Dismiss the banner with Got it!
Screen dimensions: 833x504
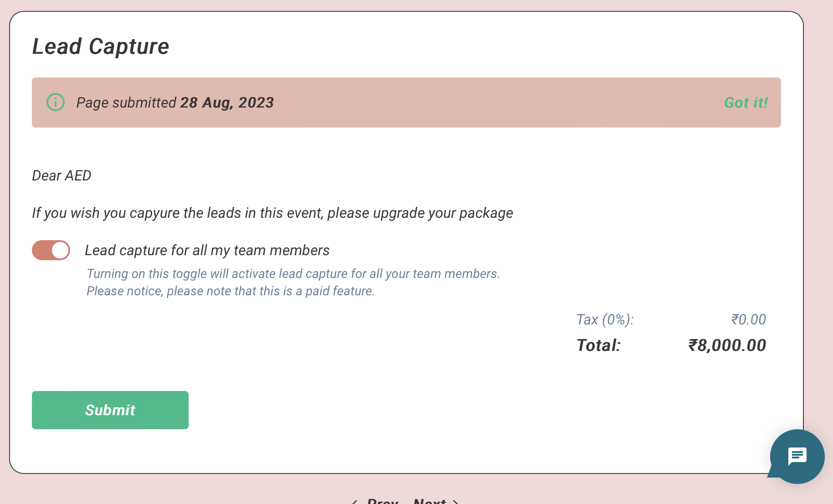pyautogui.click(x=746, y=103)
